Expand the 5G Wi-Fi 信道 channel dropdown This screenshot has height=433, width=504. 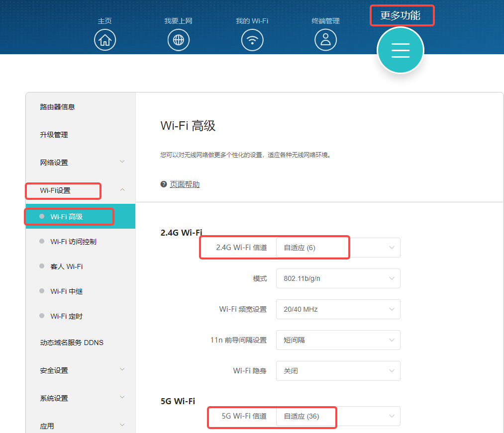point(338,416)
